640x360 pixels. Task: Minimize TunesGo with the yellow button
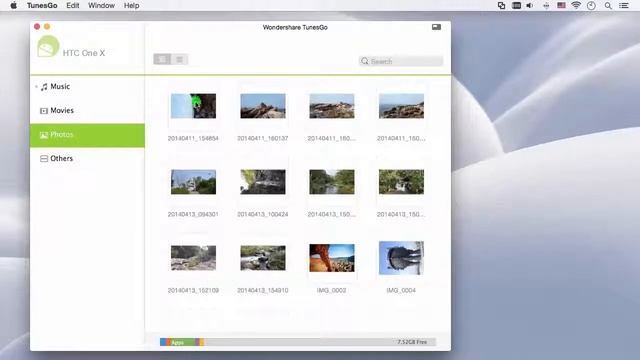click(47, 27)
